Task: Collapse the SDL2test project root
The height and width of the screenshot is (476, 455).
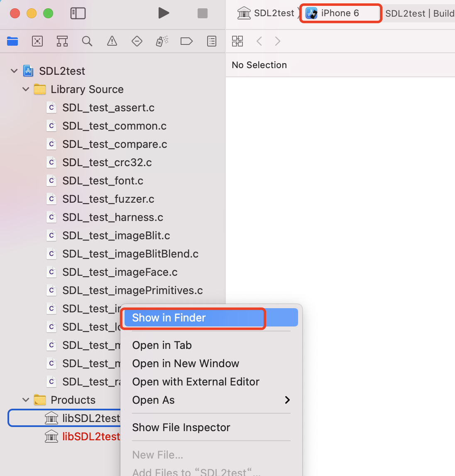Action: (x=14, y=71)
